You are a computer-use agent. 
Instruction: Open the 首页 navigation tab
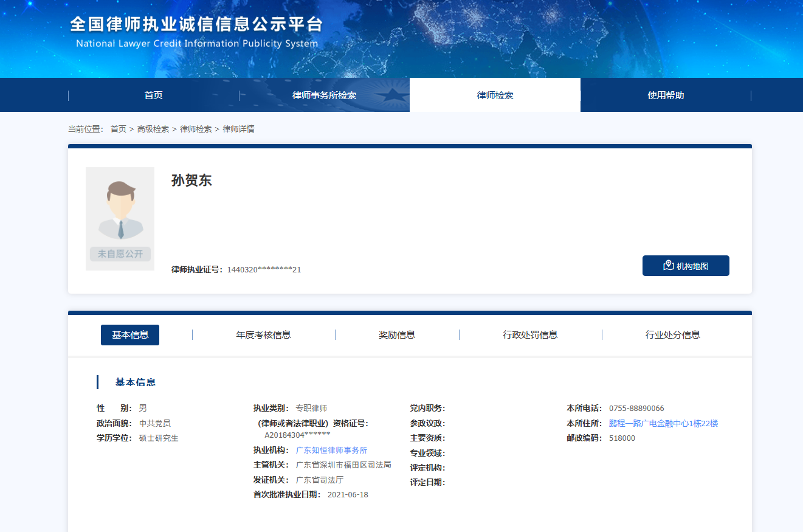(x=153, y=95)
